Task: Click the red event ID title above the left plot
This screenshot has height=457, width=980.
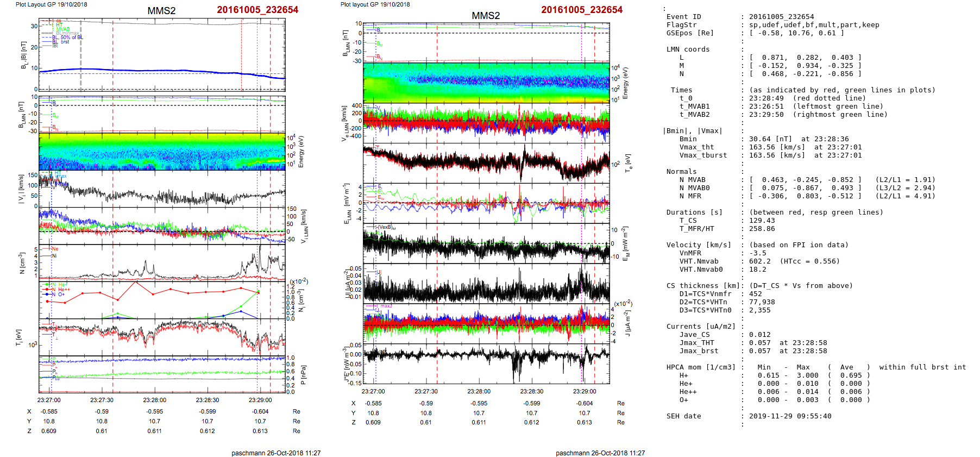Action: (x=257, y=10)
